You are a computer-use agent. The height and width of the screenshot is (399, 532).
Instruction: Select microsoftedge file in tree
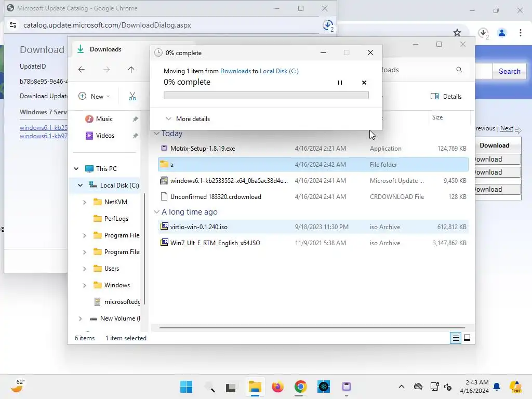117,302
